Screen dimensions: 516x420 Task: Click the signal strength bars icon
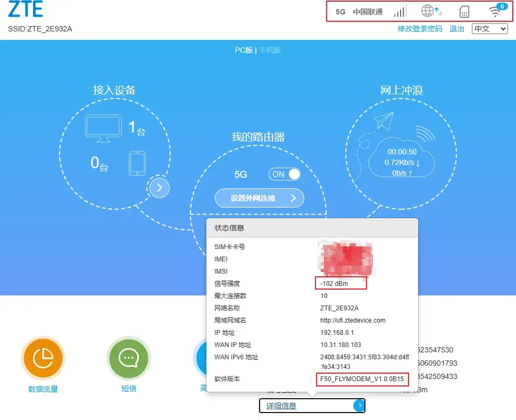(400, 12)
